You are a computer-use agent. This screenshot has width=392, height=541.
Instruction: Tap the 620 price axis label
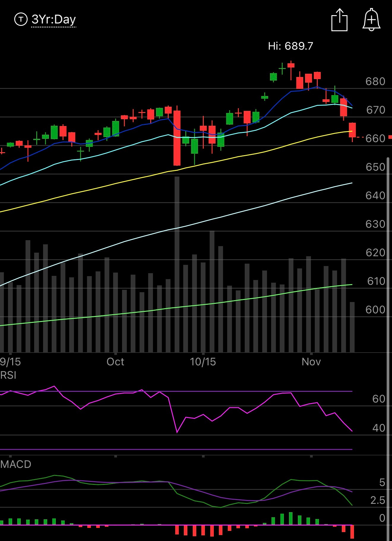tap(375, 253)
